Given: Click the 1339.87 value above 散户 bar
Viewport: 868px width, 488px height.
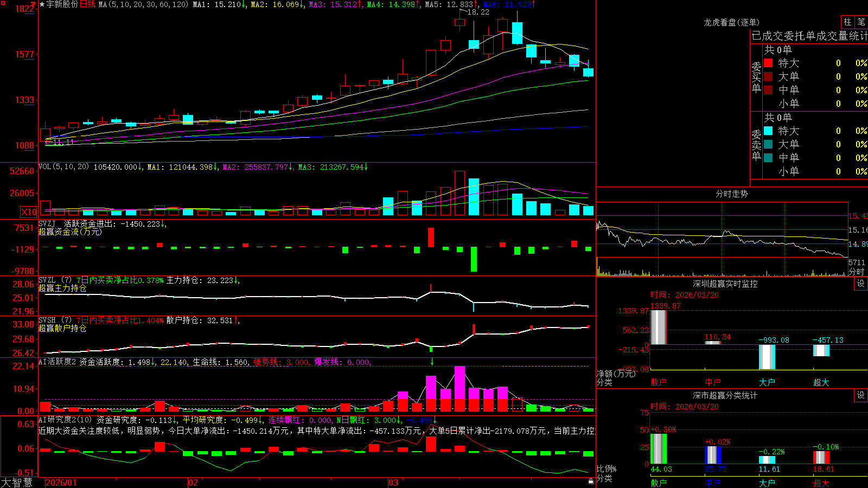Looking at the screenshot, I should click(x=665, y=306).
